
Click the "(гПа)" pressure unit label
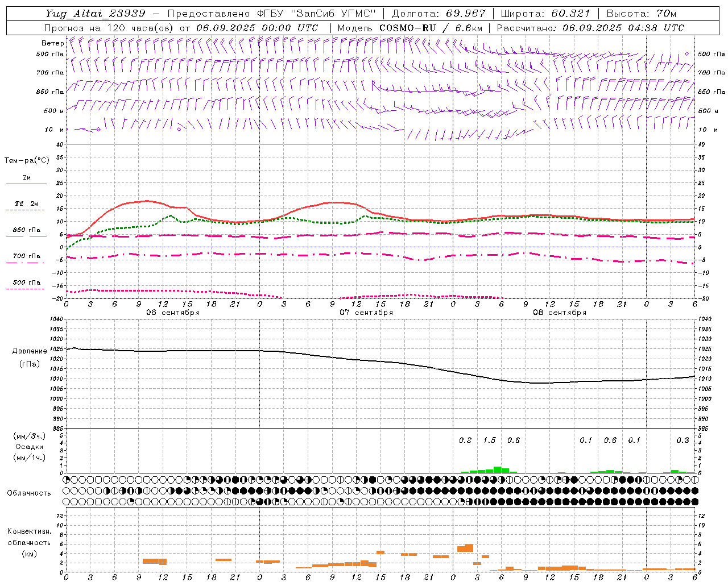(x=30, y=364)
